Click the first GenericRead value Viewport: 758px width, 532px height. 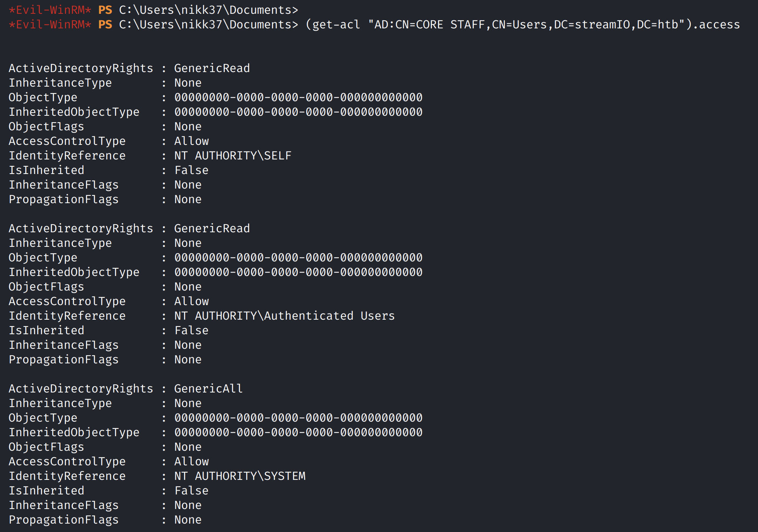pos(212,68)
